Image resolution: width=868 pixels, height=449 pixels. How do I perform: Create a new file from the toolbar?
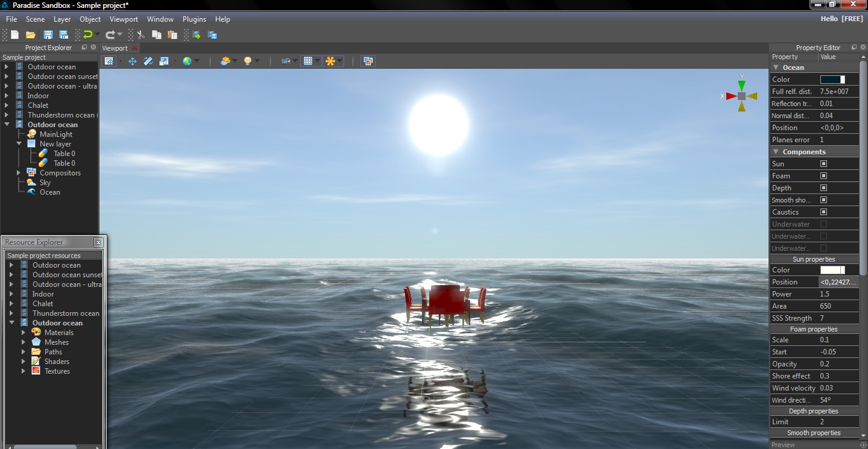pos(14,35)
